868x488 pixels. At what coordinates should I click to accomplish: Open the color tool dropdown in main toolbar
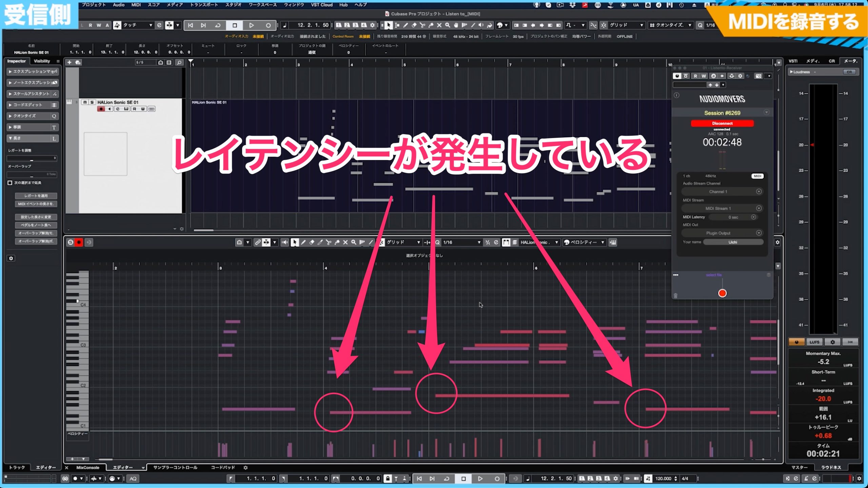point(502,25)
